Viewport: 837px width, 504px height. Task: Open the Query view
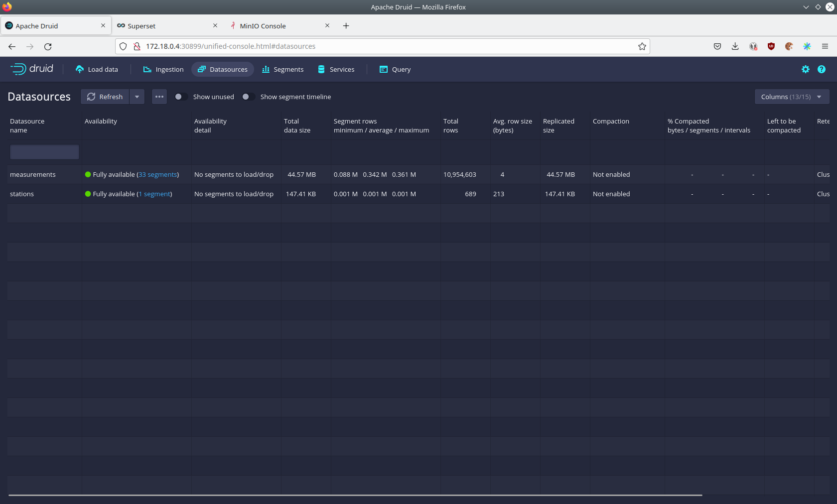[x=395, y=69]
